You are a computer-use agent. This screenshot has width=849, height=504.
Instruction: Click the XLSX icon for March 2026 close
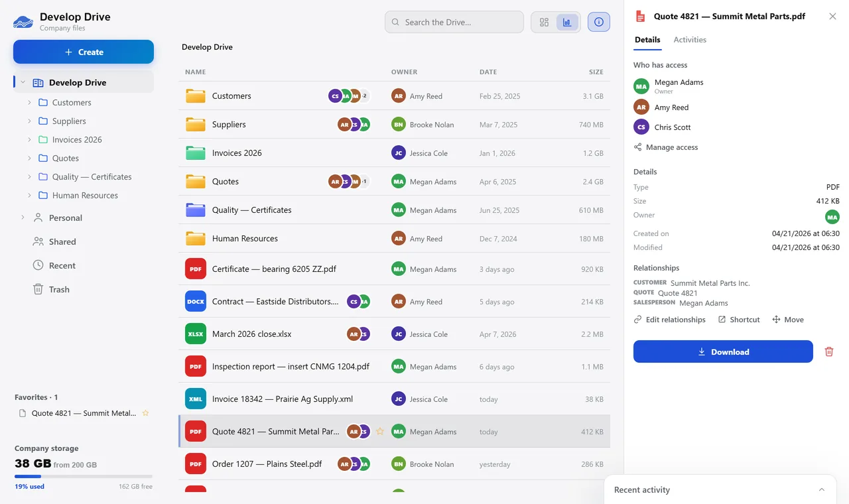coord(196,334)
